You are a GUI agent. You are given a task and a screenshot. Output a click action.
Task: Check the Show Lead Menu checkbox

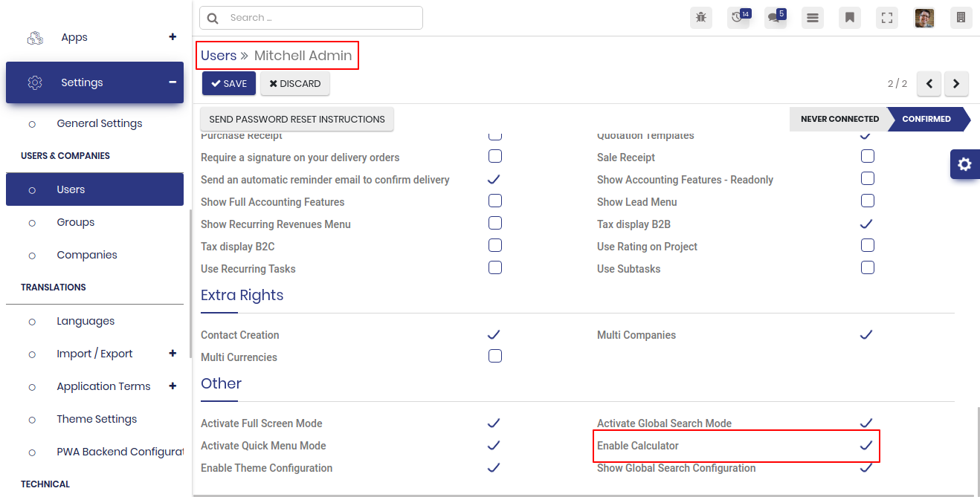[867, 201]
